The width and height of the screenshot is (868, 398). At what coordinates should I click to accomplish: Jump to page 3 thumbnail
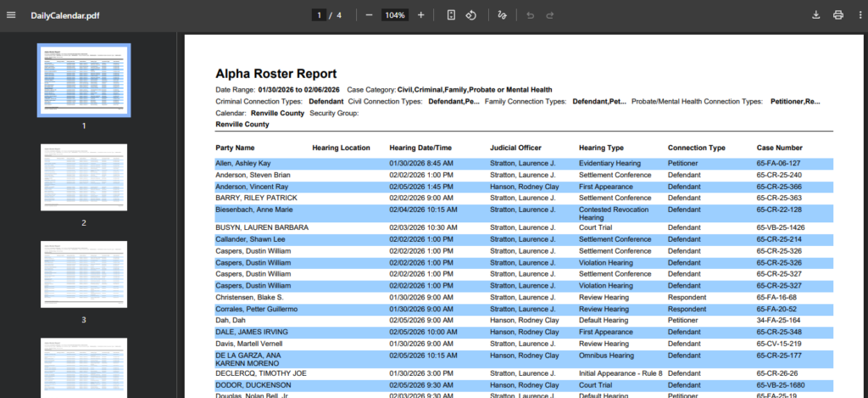pos(84,274)
